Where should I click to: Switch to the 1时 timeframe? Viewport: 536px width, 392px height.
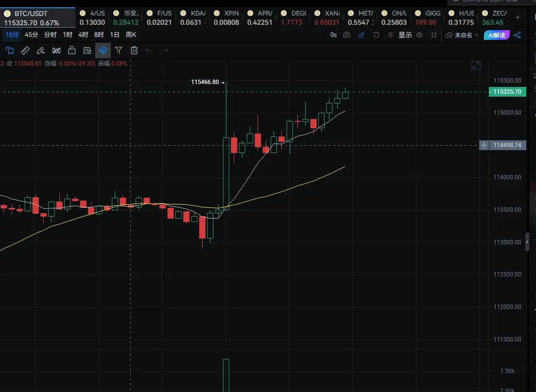tap(68, 35)
